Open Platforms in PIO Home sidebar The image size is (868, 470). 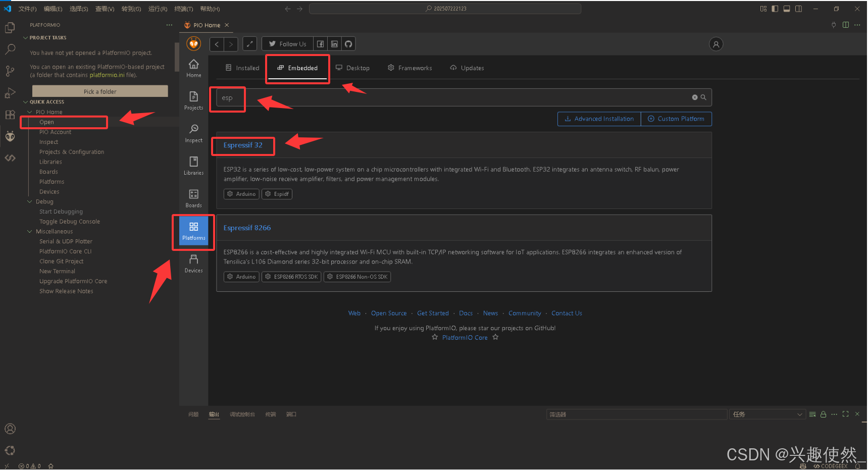[x=194, y=231]
